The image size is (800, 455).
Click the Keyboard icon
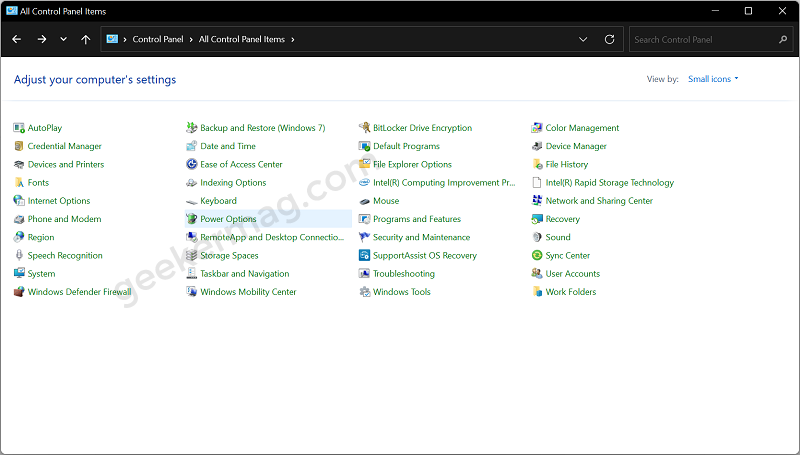coord(191,201)
